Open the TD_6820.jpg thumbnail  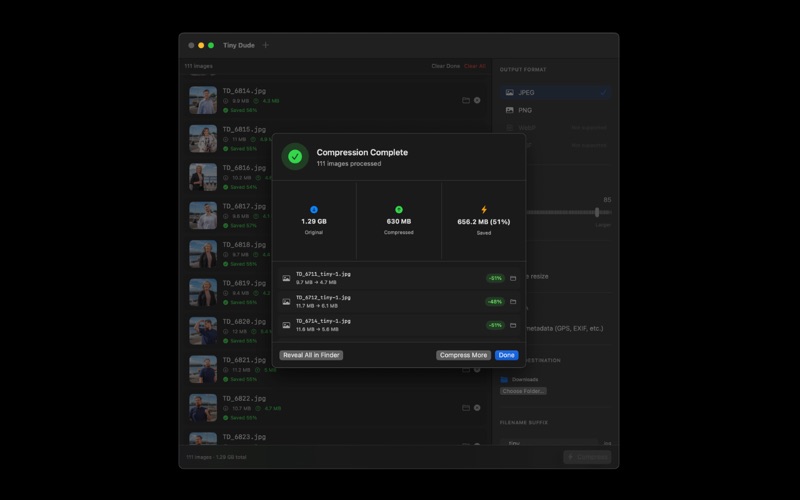pyautogui.click(x=203, y=331)
